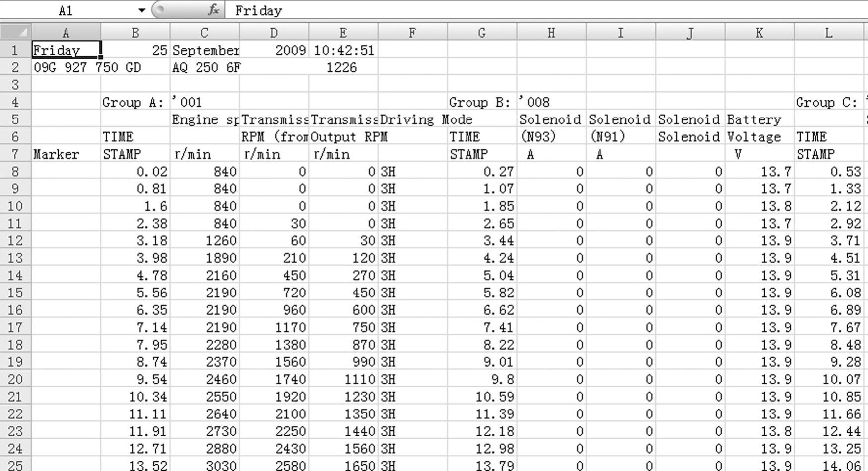Click the Marker label cell
This screenshot has width=868, height=471.
(66, 154)
